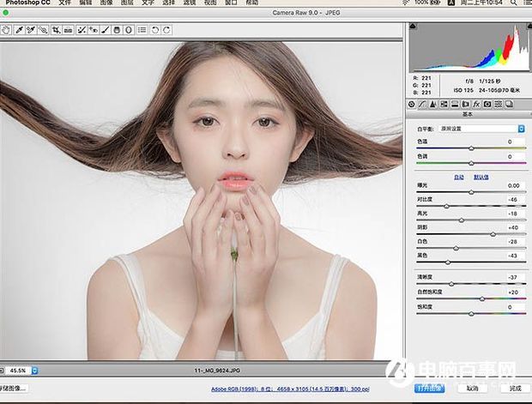Adjust the 色温 temperature slider
Screen dimensions: 532x404
[471, 148]
